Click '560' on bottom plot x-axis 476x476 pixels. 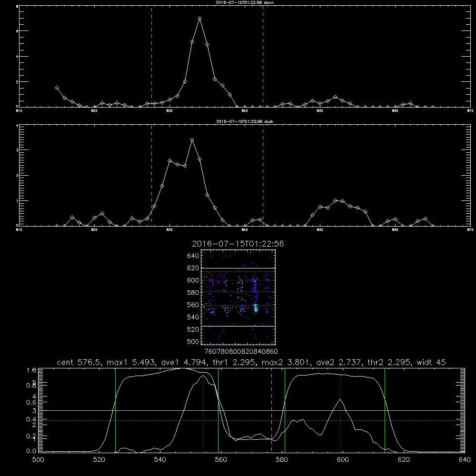221,460
